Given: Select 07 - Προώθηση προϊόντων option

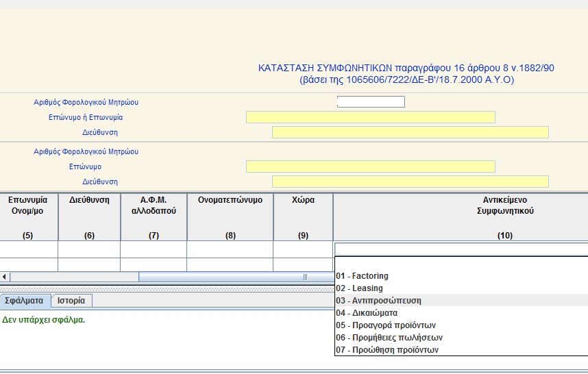Looking at the screenshot, I should coord(461,350).
